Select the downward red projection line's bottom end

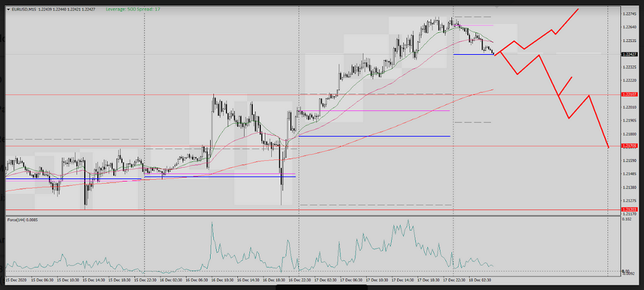coord(608,146)
